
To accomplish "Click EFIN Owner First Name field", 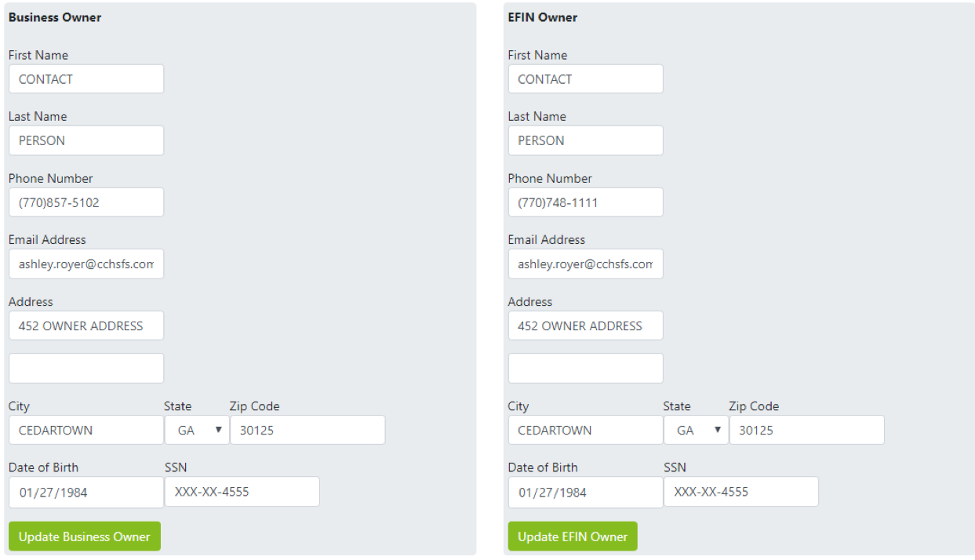I will click(585, 79).
